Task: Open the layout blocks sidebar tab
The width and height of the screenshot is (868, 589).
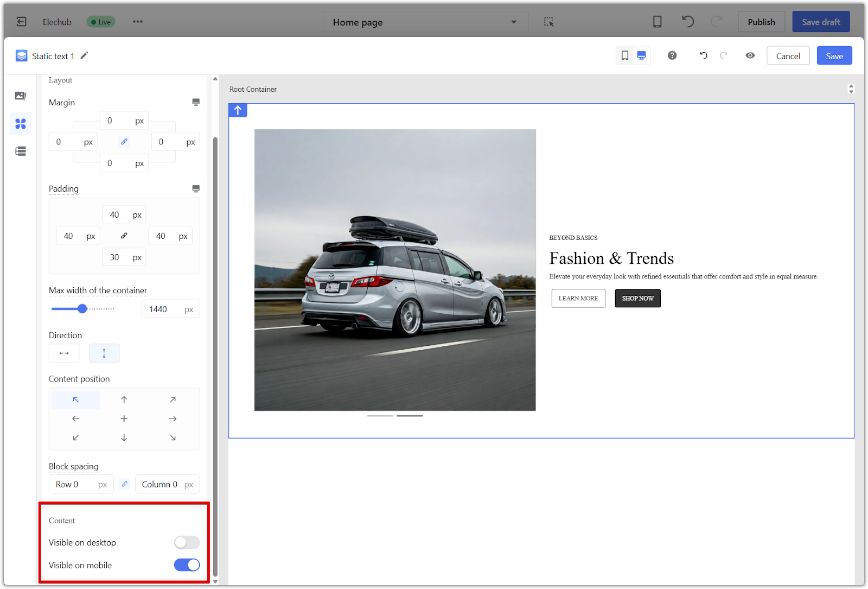Action: (x=21, y=124)
